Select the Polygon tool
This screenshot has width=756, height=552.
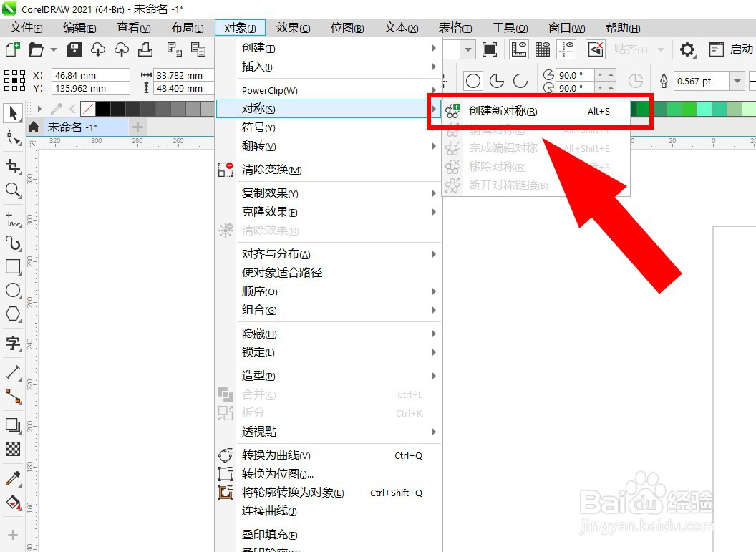pos(13,314)
